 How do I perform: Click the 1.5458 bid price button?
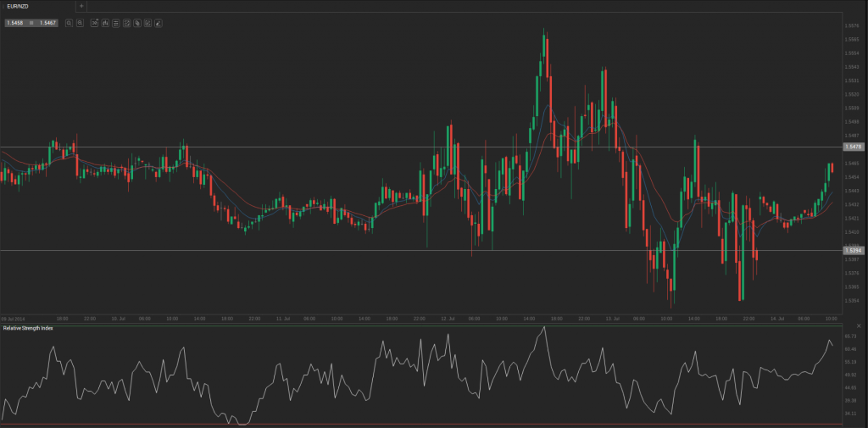[15, 23]
